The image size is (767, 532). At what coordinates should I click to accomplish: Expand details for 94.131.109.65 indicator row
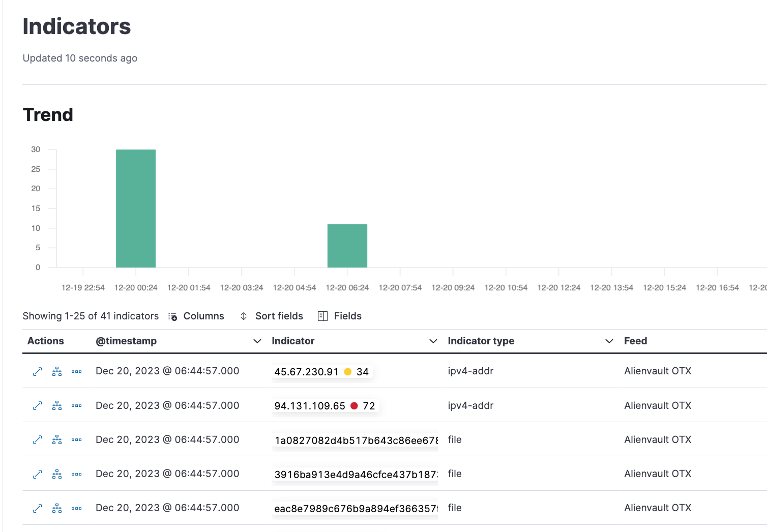click(37, 406)
